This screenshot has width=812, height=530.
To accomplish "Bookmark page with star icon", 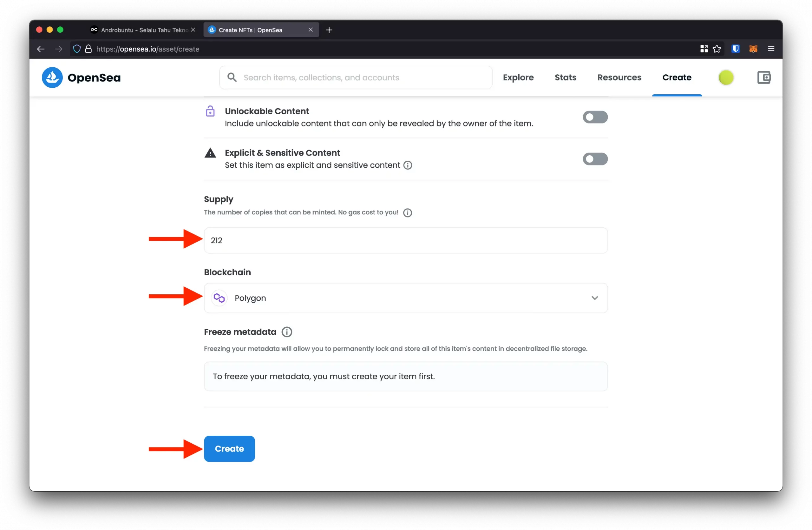I will coord(717,49).
